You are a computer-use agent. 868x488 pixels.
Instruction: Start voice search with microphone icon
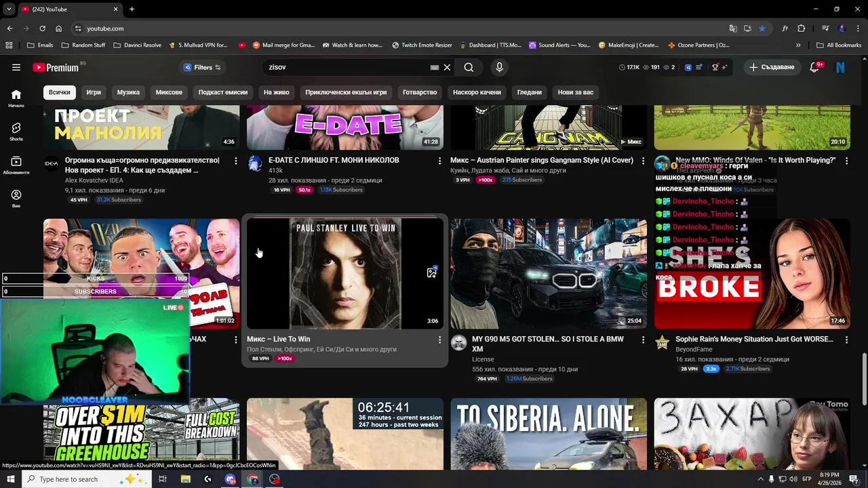(x=499, y=67)
